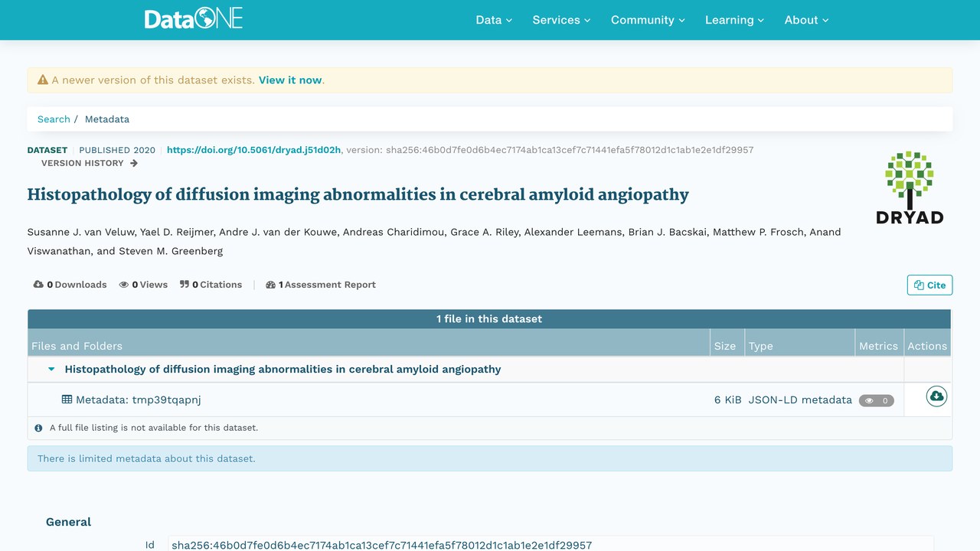Image resolution: width=980 pixels, height=551 pixels.
Task: Click the Downloads cloud icon
Action: pyautogui.click(x=38, y=285)
